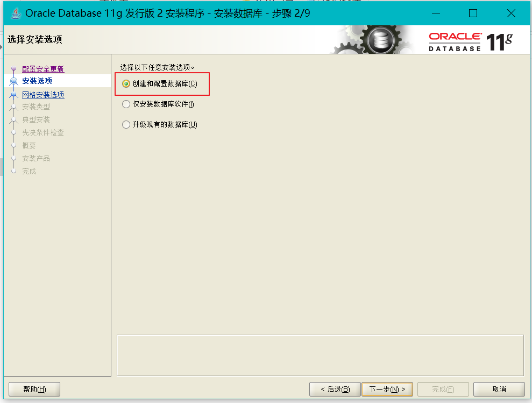Click the 安装类型 step label

[x=36, y=107]
